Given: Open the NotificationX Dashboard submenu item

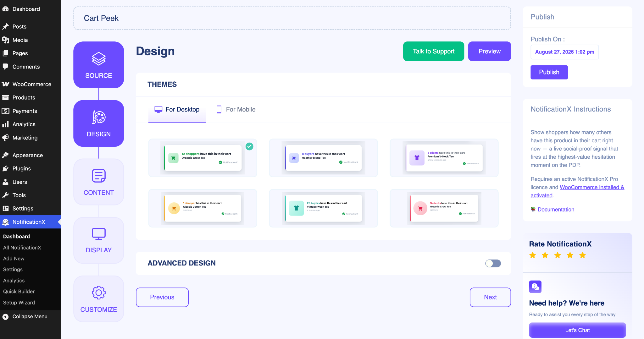Looking at the screenshot, I should point(16,237).
